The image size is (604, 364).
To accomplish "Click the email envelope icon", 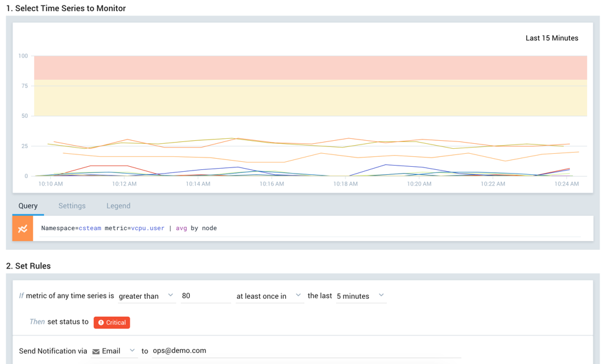I will [96, 352].
